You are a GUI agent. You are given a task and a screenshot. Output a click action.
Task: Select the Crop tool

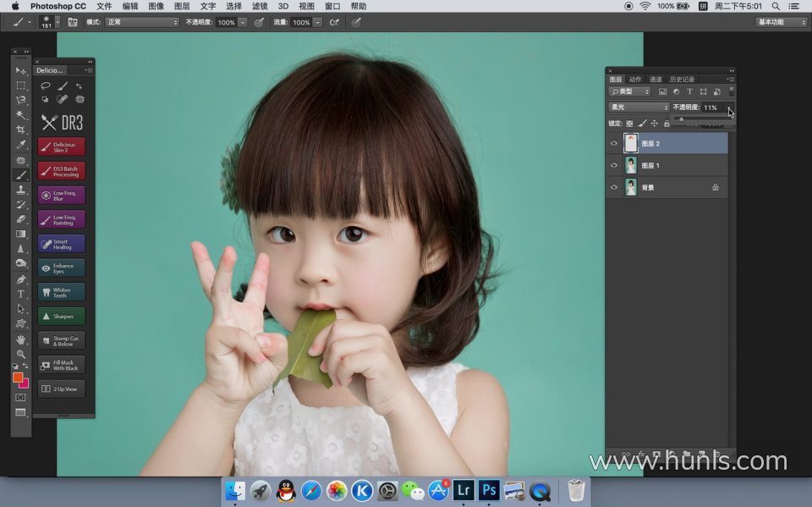[x=20, y=130]
